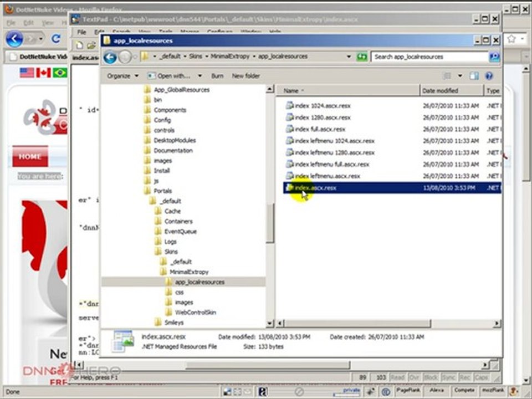Viewport: 532px width, 399px height.
Task: Select Documentation folder in tree
Action: (168, 151)
